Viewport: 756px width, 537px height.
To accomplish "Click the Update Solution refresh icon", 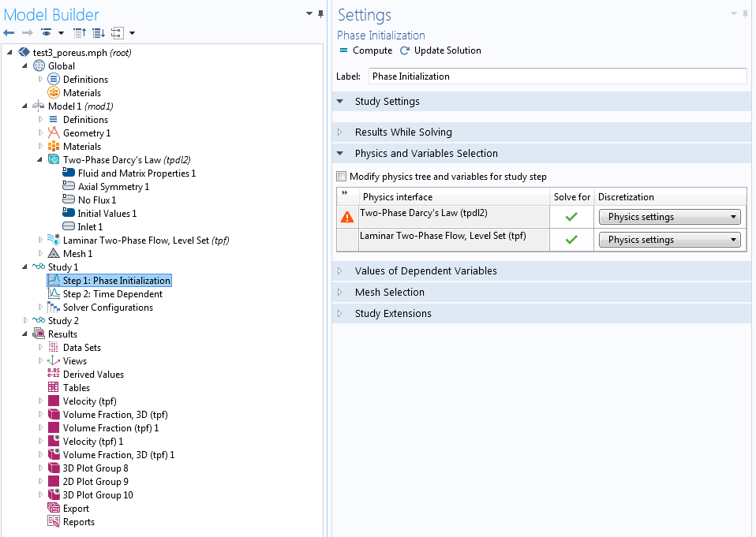I will pyautogui.click(x=405, y=50).
